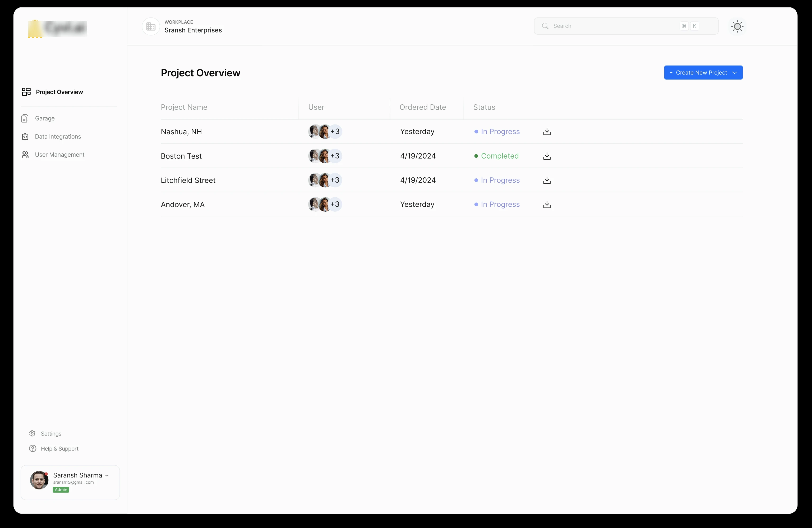Image resolution: width=812 pixels, height=528 pixels.
Task: Download the Nashua, NH project
Action: click(x=547, y=132)
